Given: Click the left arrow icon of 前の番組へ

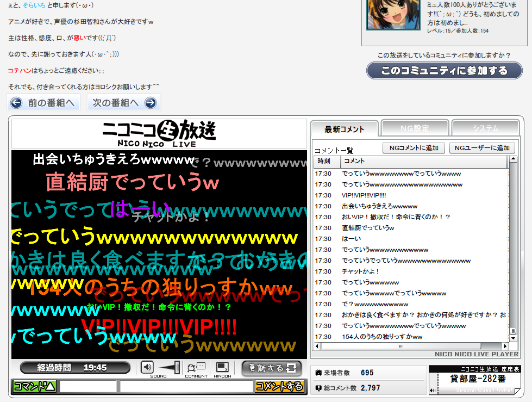Looking at the screenshot, I should (16, 102).
